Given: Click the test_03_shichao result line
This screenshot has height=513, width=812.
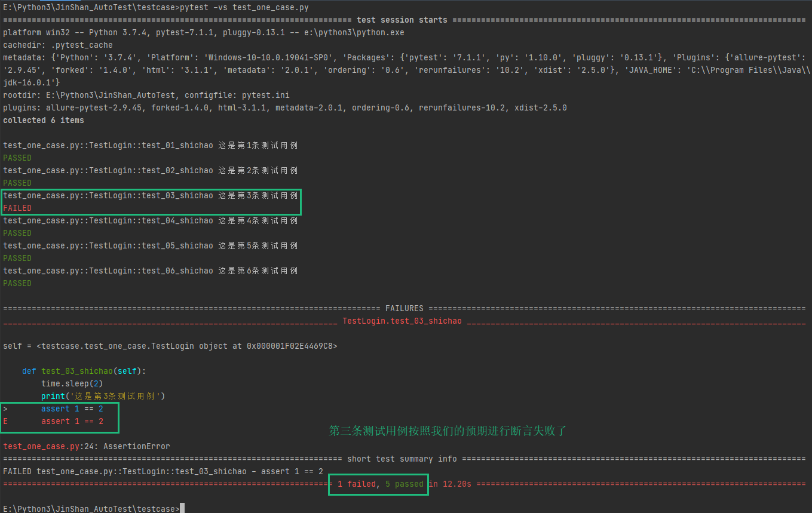Looking at the screenshot, I should pyautogui.click(x=150, y=195).
